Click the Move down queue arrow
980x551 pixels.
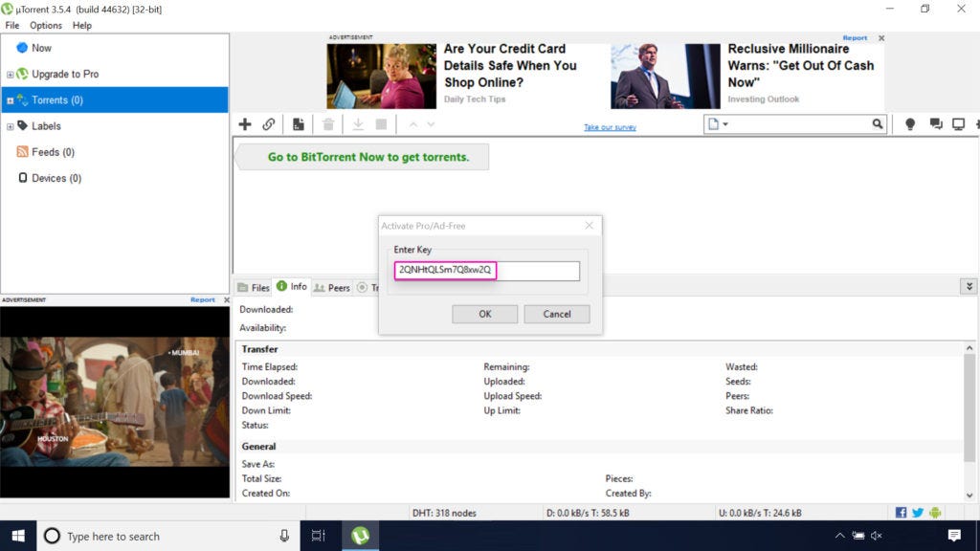[x=431, y=124]
